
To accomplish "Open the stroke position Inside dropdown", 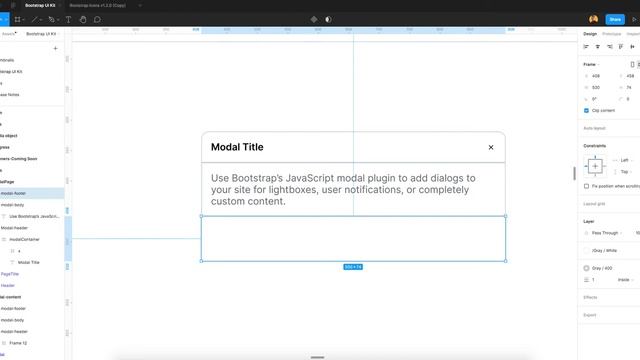I will pos(625,280).
